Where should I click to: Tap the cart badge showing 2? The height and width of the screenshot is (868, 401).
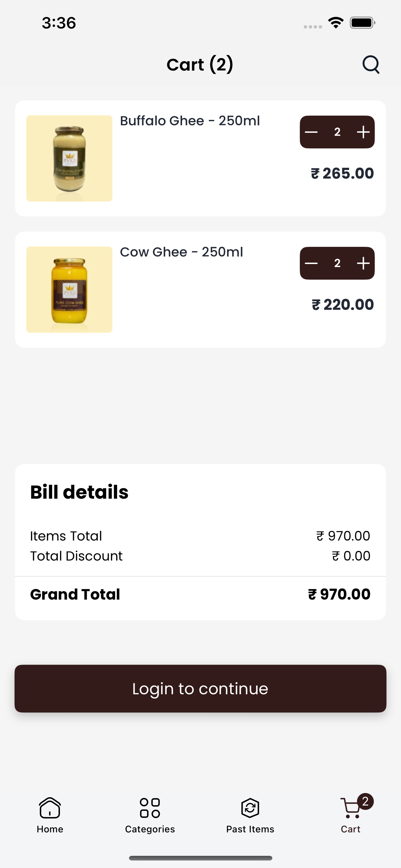tap(365, 801)
